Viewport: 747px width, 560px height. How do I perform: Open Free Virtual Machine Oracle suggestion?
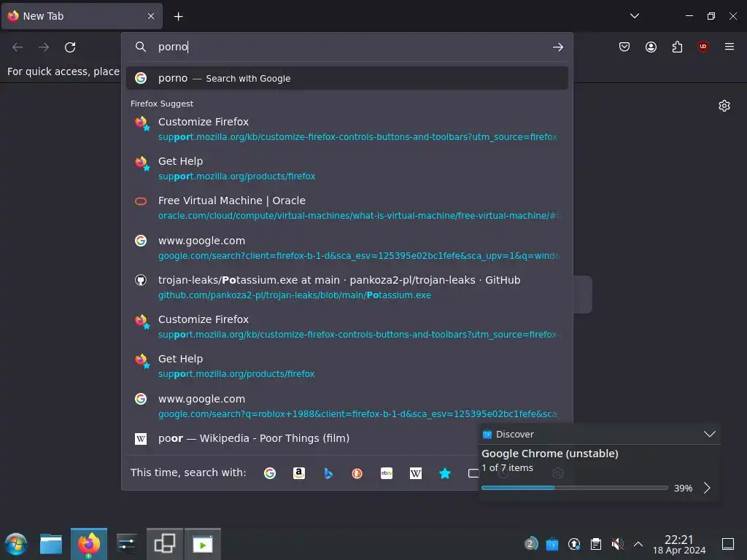click(347, 208)
